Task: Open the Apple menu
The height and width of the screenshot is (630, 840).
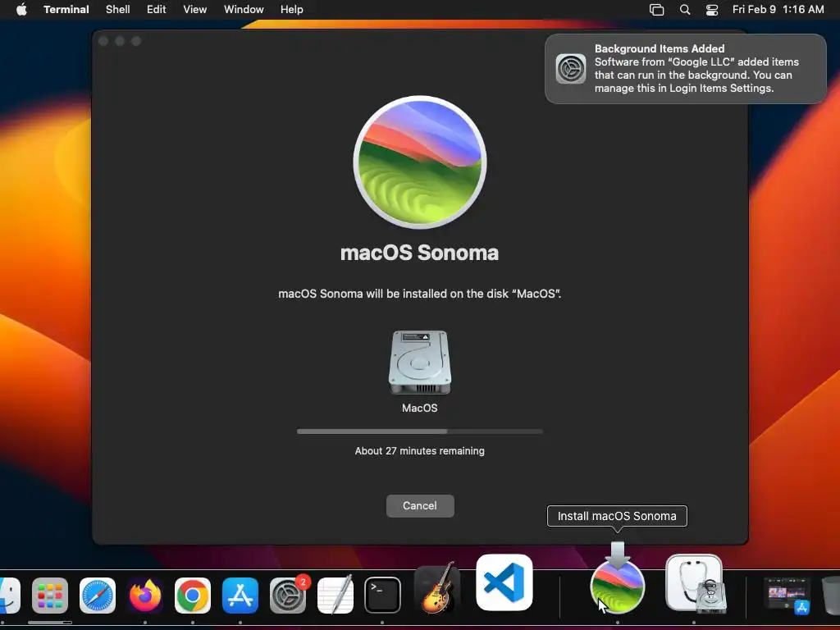Action: pyautogui.click(x=21, y=9)
